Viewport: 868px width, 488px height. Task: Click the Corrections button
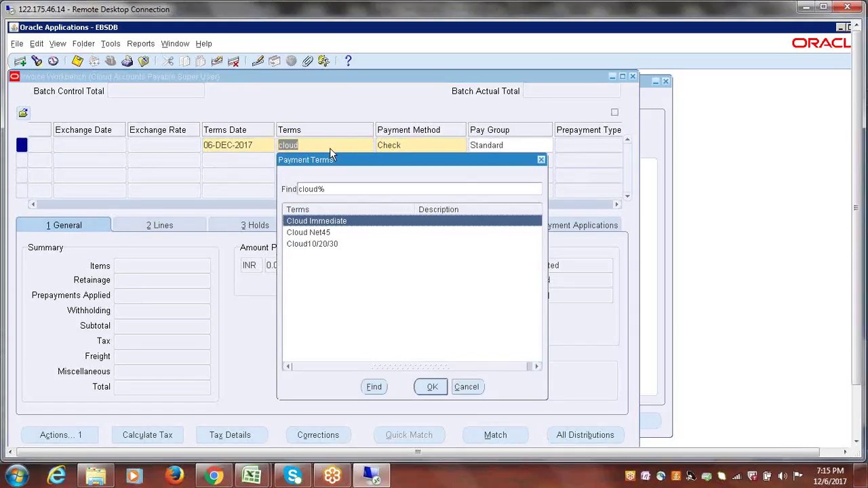[318, 435]
